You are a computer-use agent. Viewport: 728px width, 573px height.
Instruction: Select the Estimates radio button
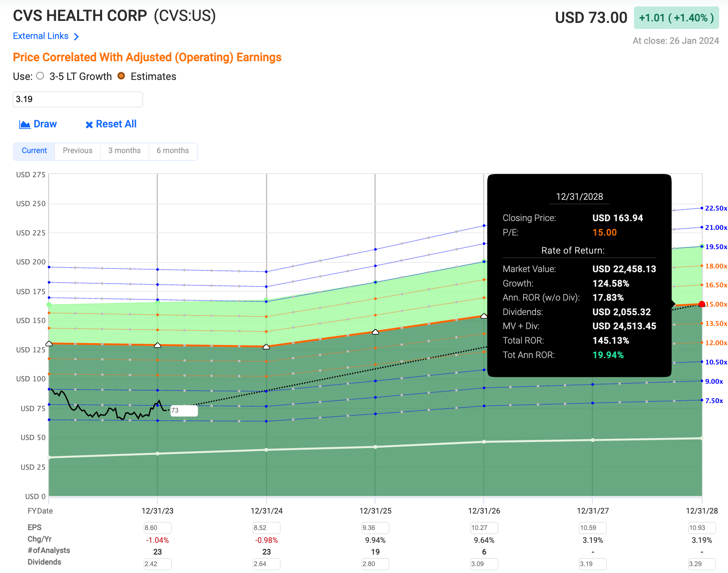(121, 76)
